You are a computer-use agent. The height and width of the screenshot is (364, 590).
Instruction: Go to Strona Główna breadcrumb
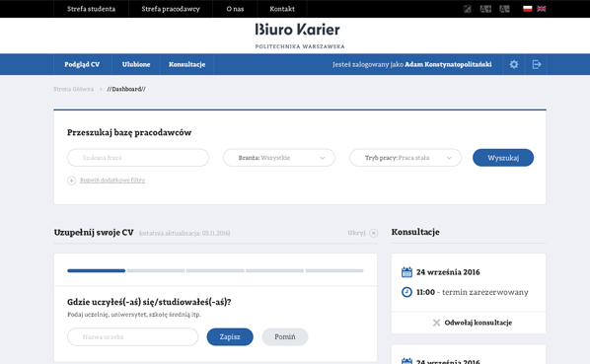pos(73,89)
